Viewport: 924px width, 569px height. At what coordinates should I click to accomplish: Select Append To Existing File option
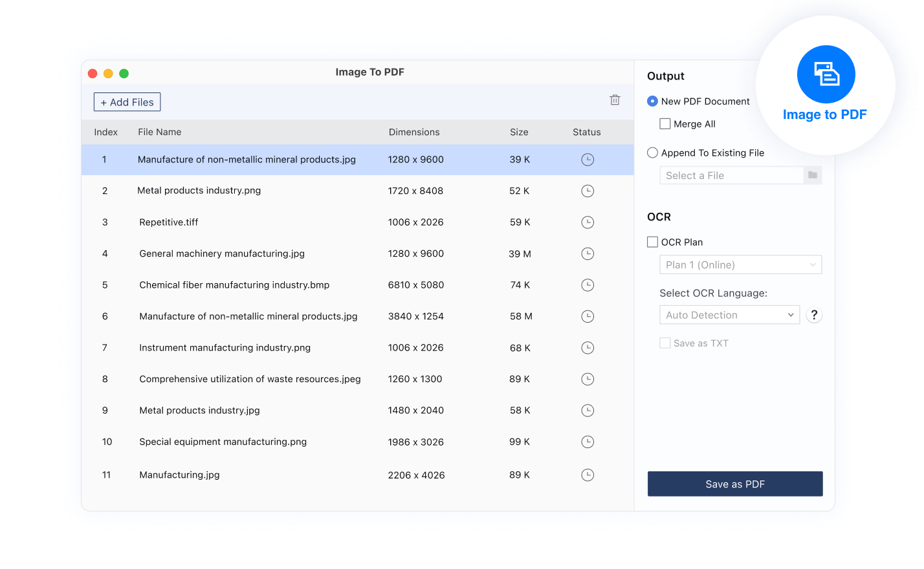click(x=653, y=153)
